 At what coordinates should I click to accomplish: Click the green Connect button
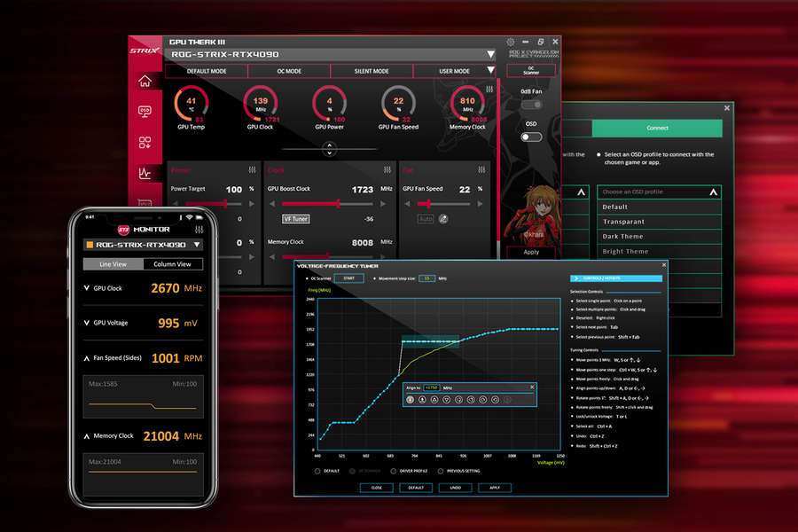pyautogui.click(x=657, y=129)
